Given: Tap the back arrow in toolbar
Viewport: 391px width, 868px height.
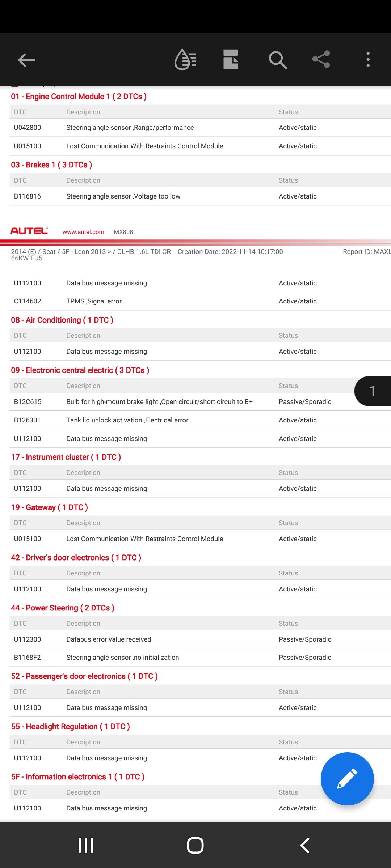Looking at the screenshot, I should [x=27, y=60].
